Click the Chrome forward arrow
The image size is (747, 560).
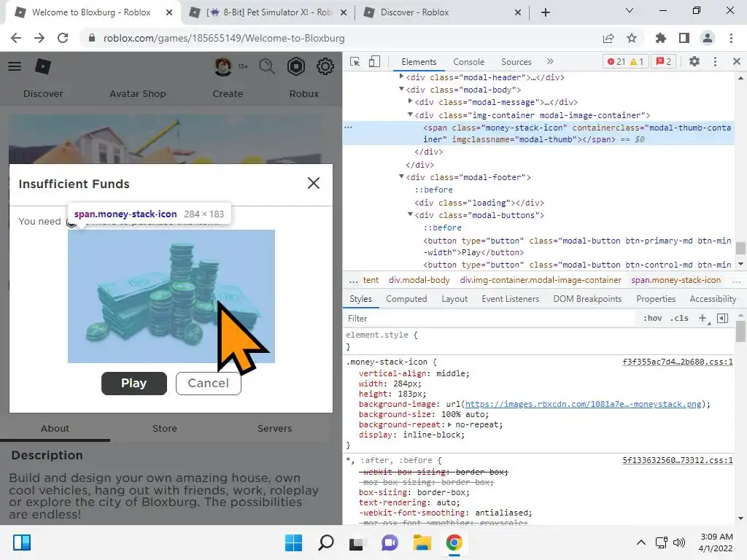[39, 38]
